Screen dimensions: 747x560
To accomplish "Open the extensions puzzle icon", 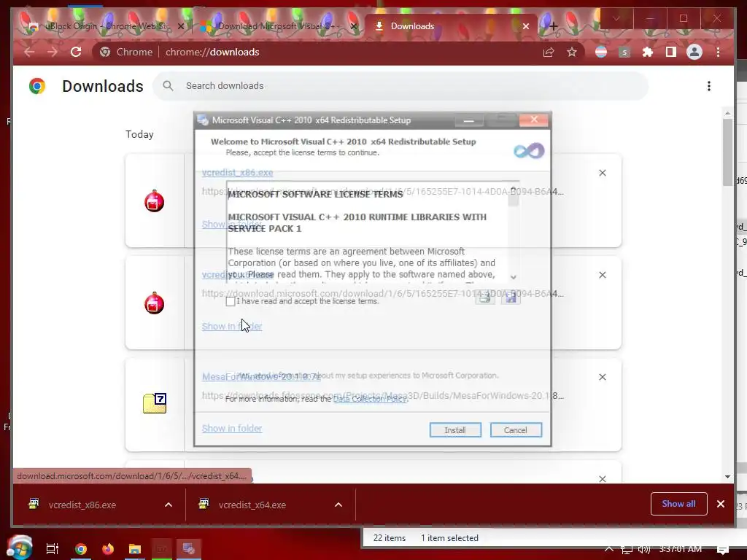I will click(x=648, y=52).
